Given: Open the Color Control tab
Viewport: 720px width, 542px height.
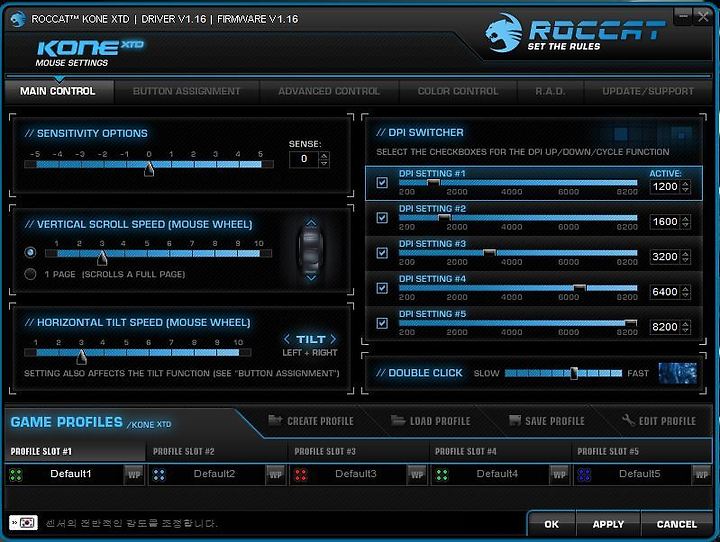Looking at the screenshot, I should [458, 91].
